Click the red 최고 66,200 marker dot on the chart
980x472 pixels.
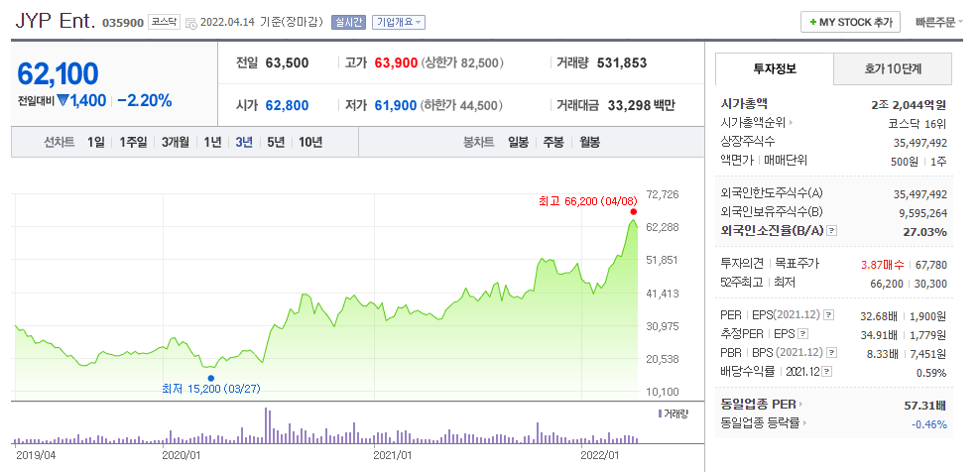point(634,211)
